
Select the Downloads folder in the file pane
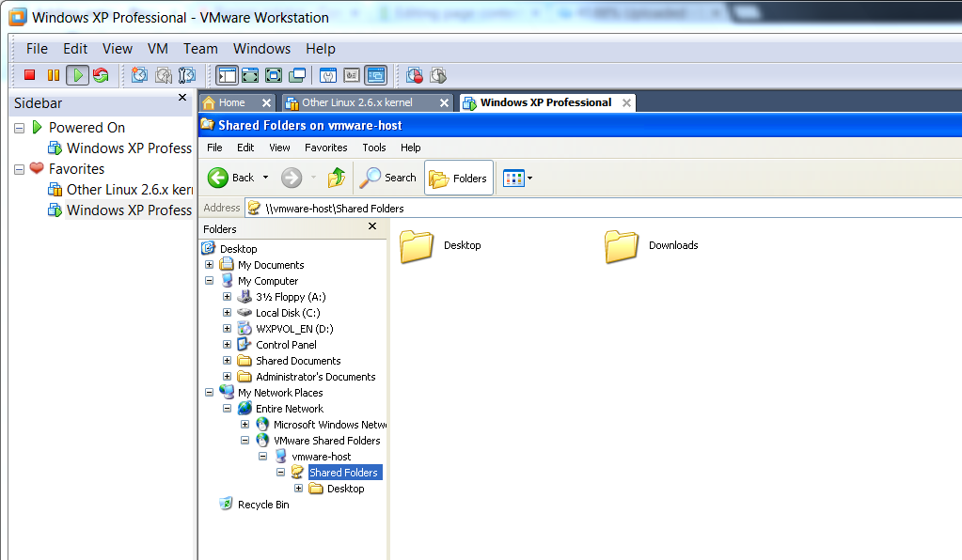click(x=652, y=245)
